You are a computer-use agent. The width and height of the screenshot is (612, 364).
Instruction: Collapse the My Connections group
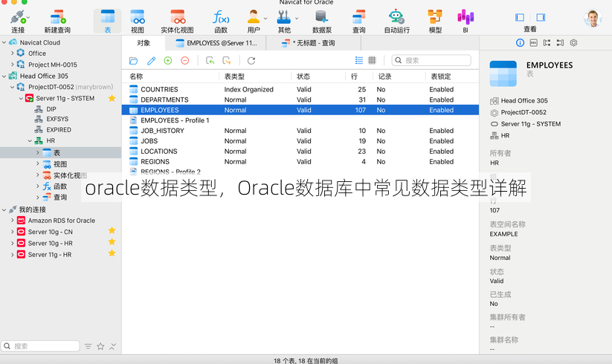click(4, 209)
